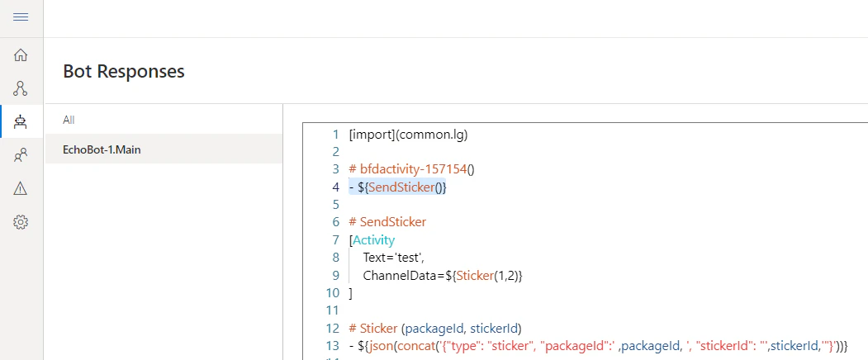Open the hamburger navigation menu

click(21, 17)
